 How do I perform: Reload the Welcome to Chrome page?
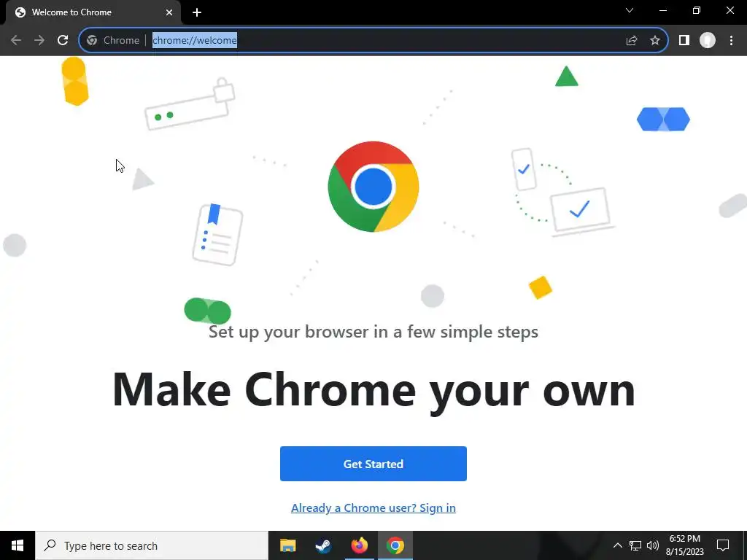tap(63, 41)
